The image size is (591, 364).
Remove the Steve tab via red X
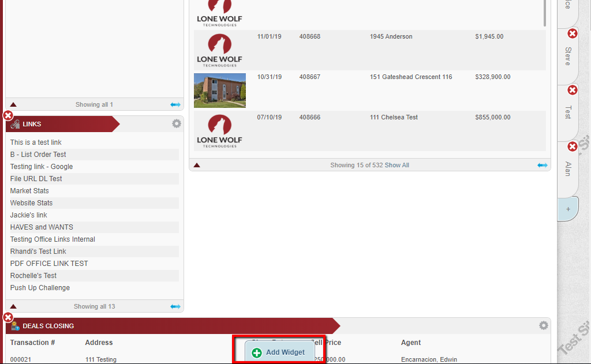573,33
